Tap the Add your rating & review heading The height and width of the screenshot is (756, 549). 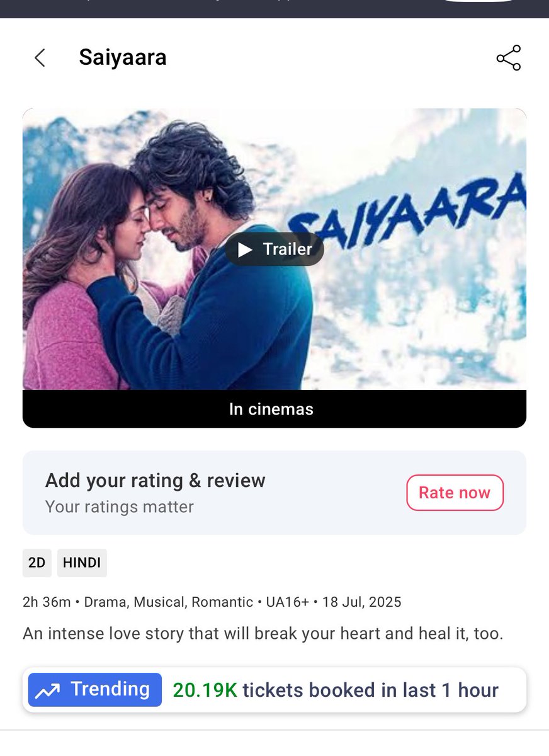pos(156,481)
